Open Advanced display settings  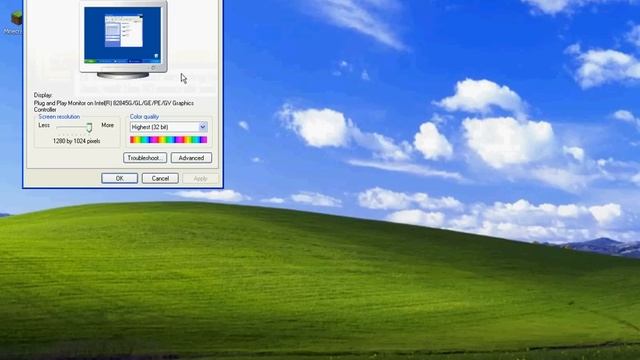[191, 158]
